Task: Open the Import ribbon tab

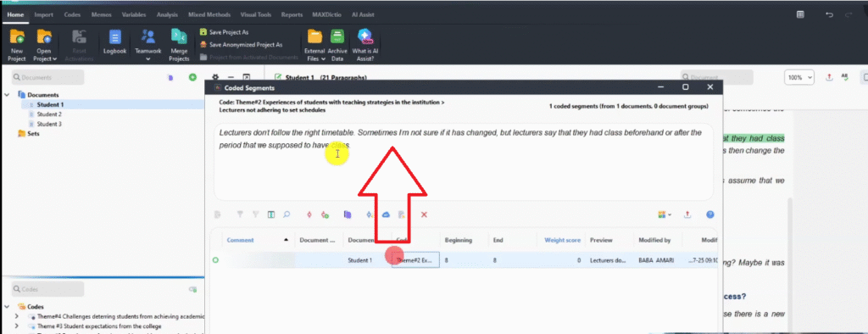Action: (x=44, y=15)
